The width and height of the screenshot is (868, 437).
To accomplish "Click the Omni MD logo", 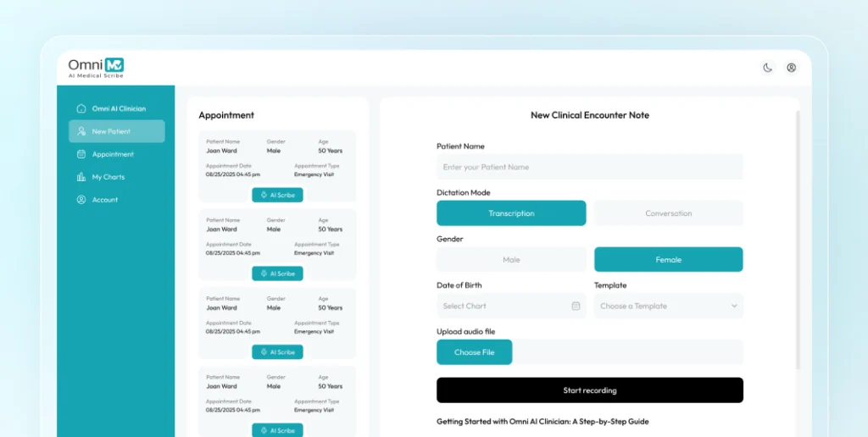I will [96, 67].
